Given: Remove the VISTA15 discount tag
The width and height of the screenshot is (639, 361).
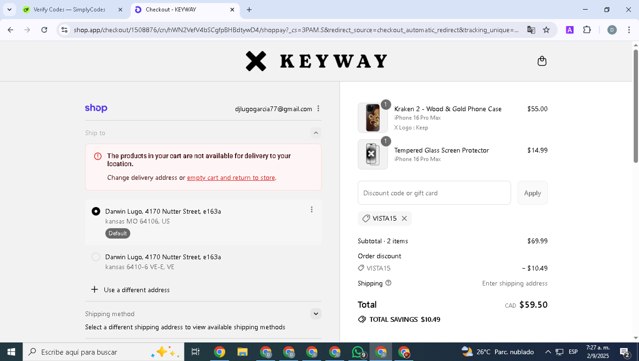Looking at the screenshot, I should click(404, 218).
